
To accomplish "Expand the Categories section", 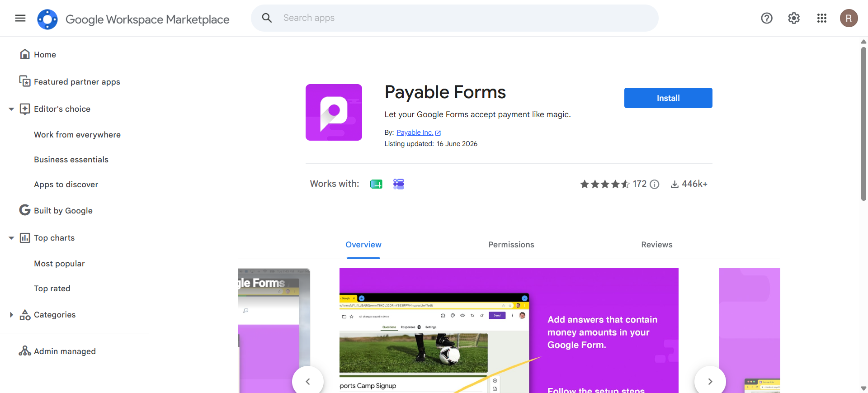I will click(x=11, y=315).
